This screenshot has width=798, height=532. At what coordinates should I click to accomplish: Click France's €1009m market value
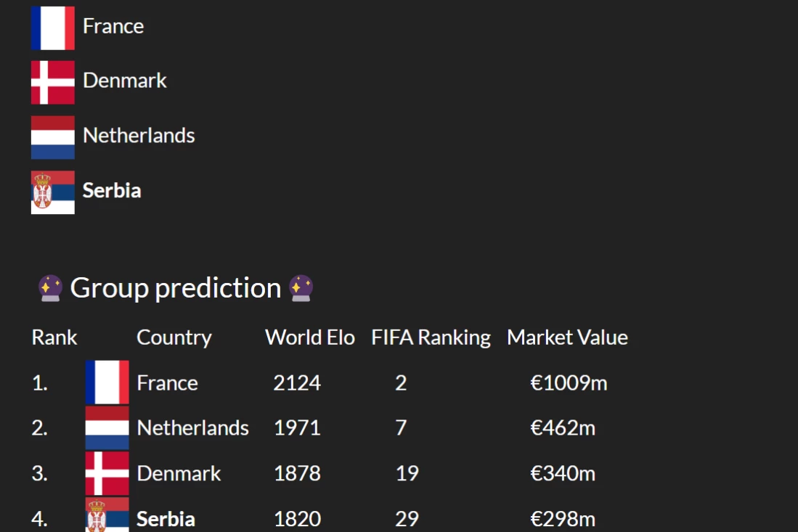pos(569,383)
